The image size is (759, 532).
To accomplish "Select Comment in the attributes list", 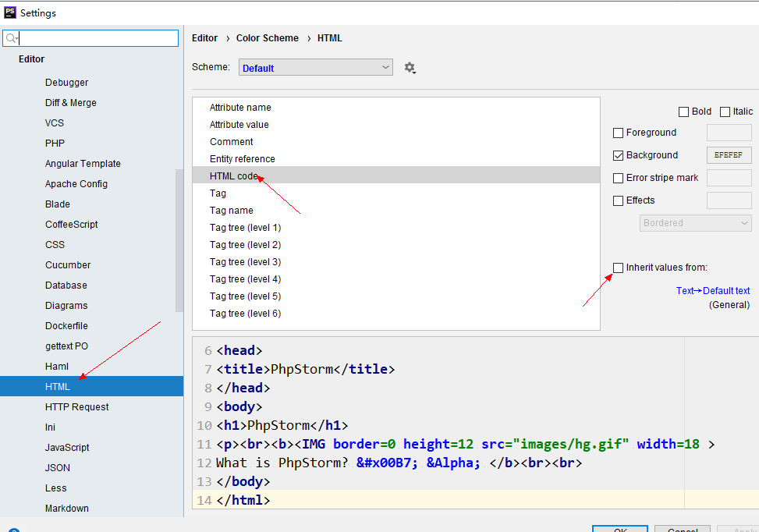I will pyautogui.click(x=396, y=142).
